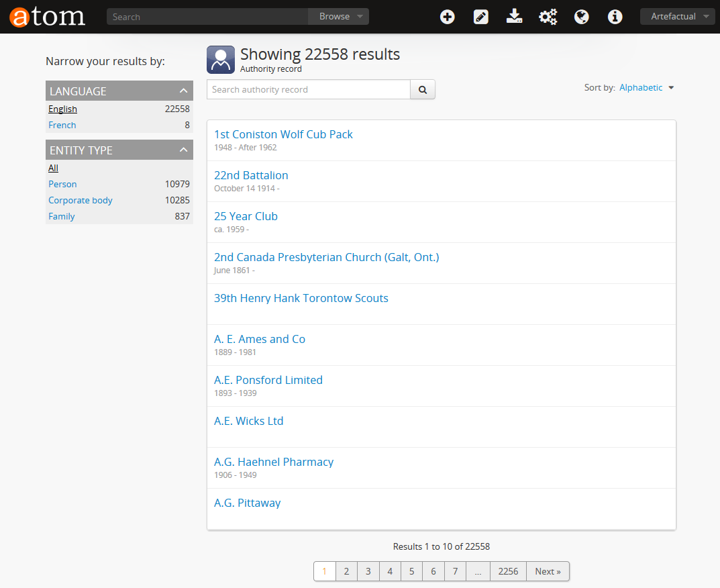Focus the Search authority record field
This screenshot has height=588, width=720.
point(309,89)
